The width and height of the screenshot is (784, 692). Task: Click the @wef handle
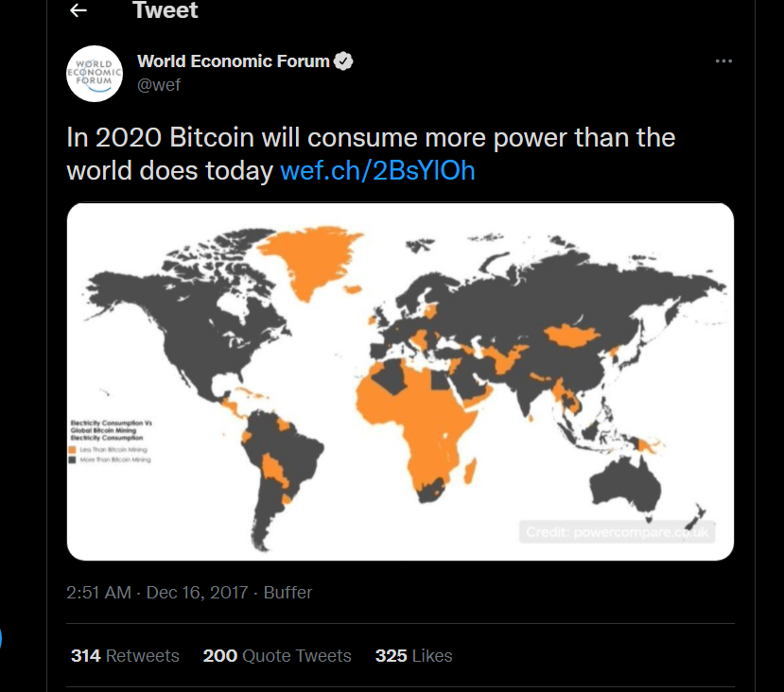coord(159,85)
